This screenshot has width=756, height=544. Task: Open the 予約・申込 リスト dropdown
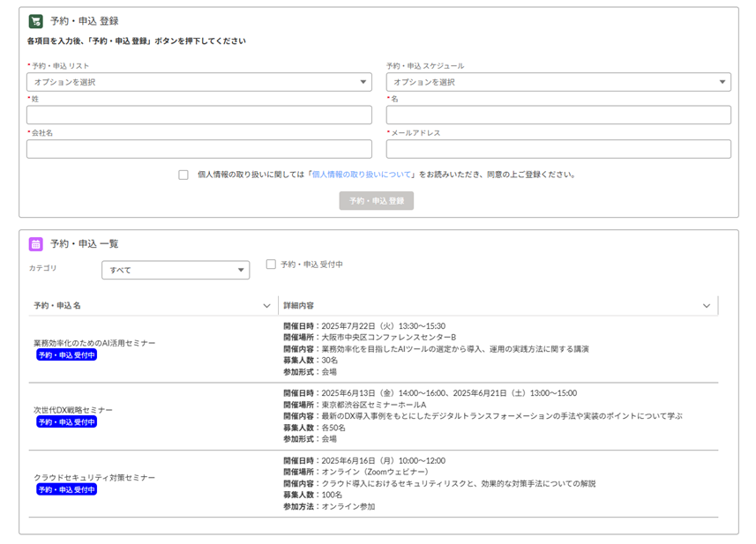coord(199,82)
